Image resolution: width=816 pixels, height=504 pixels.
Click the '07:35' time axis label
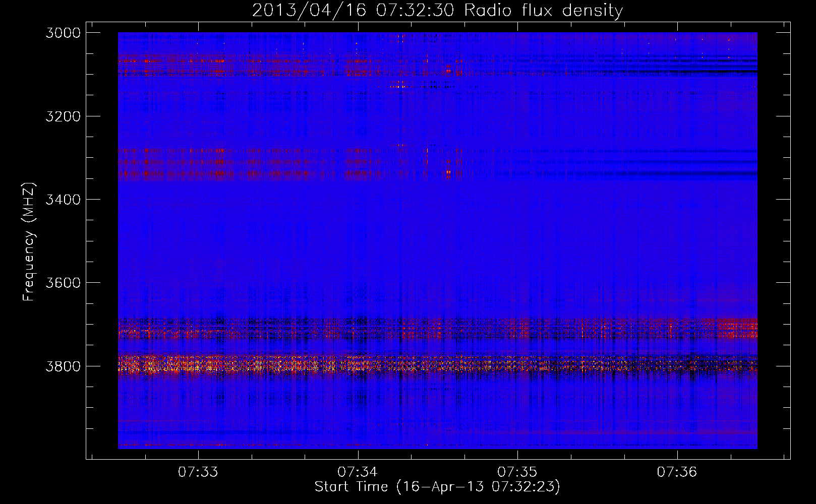[x=517, y=472]
